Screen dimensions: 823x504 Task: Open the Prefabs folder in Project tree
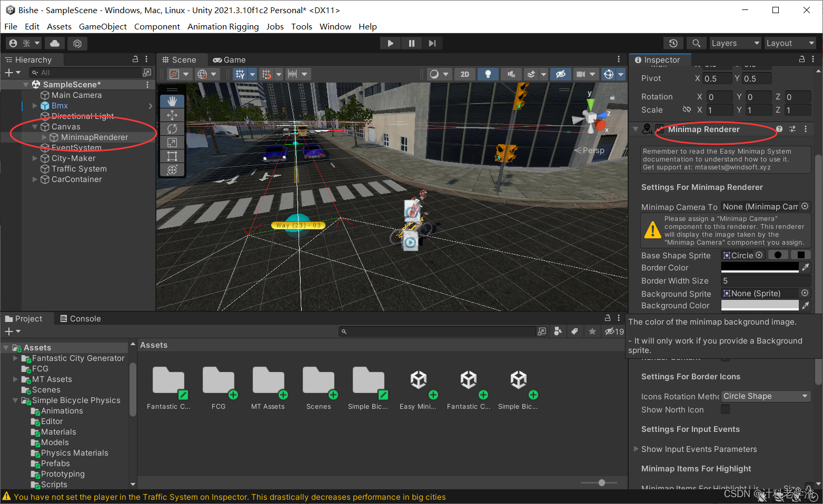click(55, 463)
